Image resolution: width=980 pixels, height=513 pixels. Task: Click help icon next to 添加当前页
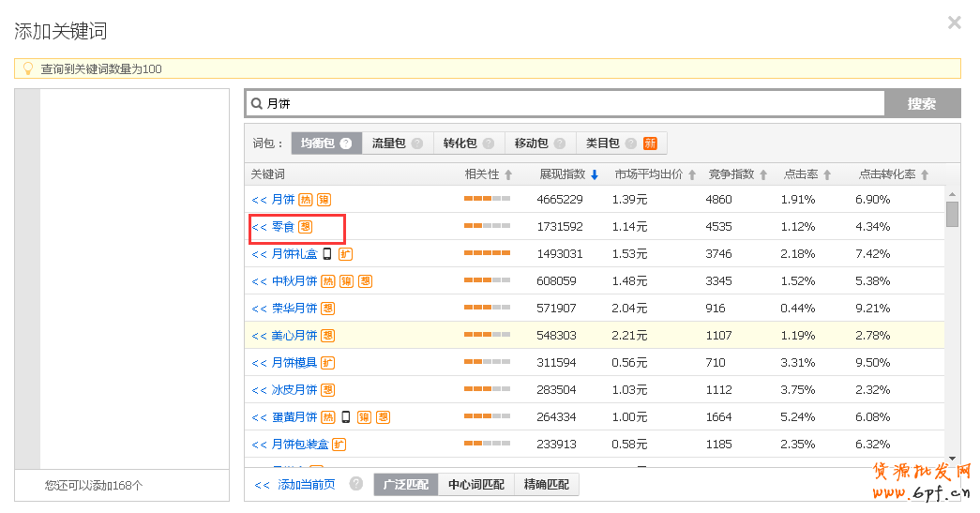click(356, 484)
